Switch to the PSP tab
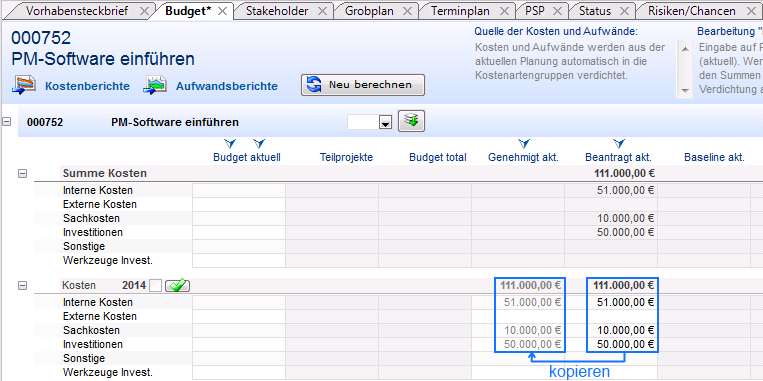This screenshot has height=381, width=763. (535, 11)
